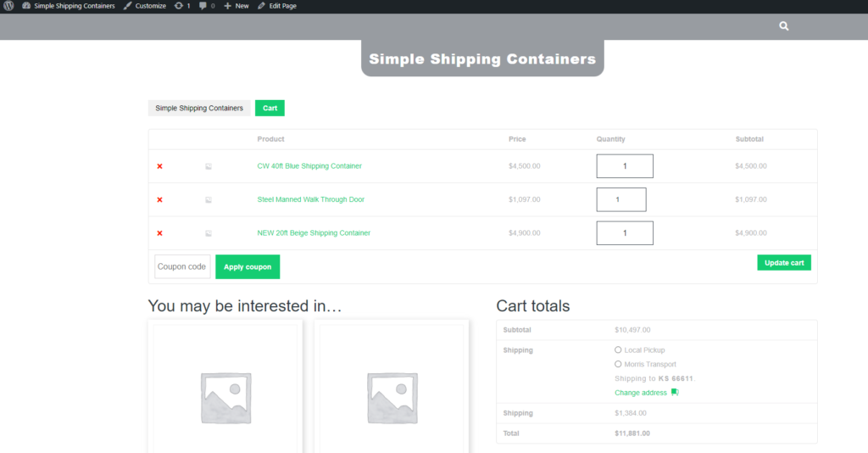The image size is (868, 453).
Task: Select the green Cart breadcrumb
Action: point(270,108)
